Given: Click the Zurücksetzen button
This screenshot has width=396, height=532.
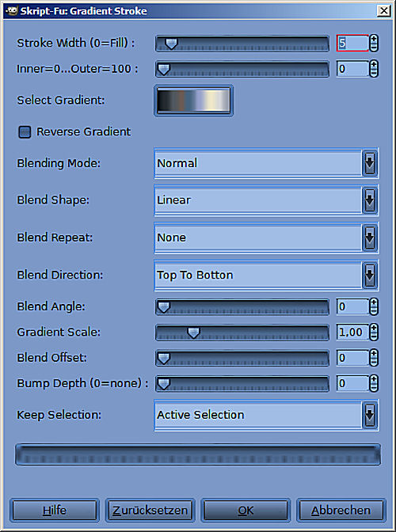Looking at the screenshot, I should [150, 510].
